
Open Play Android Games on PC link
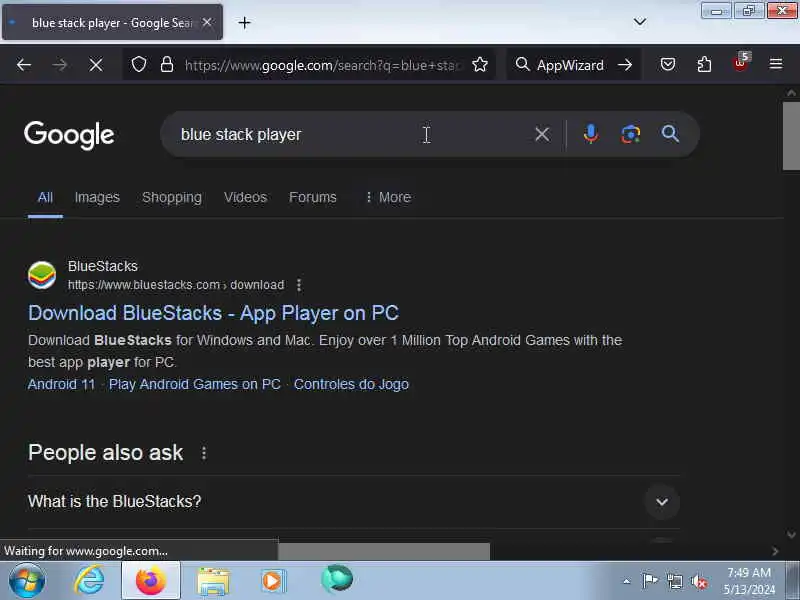click(x=195, y=384)
